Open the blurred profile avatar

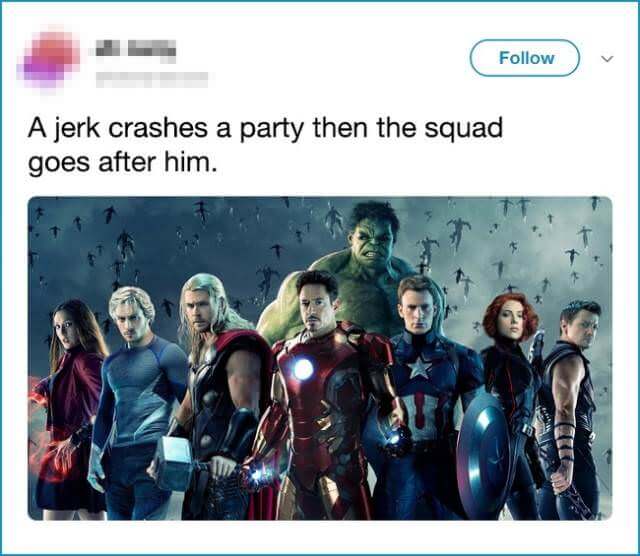coord(48,58)
